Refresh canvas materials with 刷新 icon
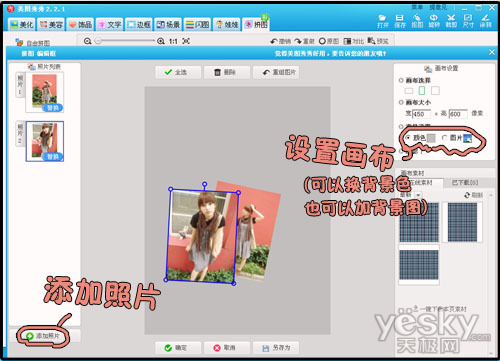 click(x=473, y=195)
